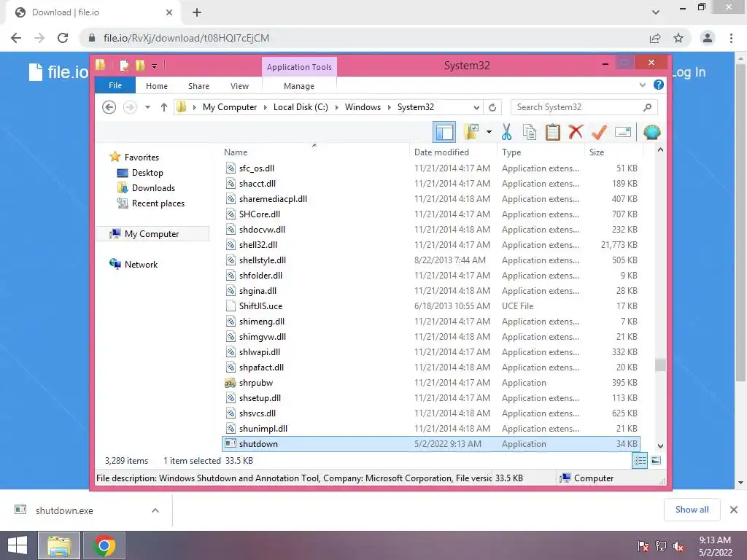Expand breadcrumb arrow after Windows
Image resolution: width=747 pixels, height=560 pixels.
point(390,107)
